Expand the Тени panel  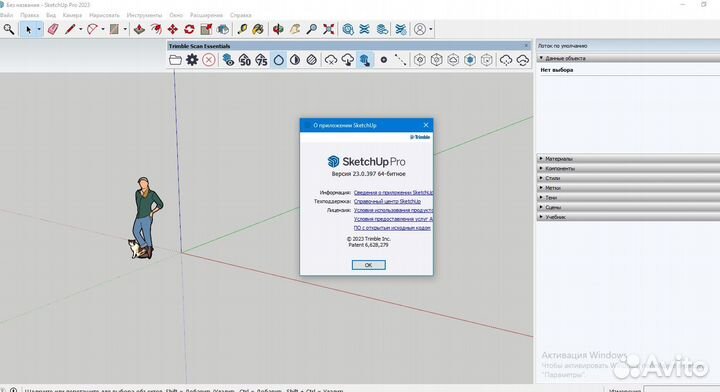(x=628, y=197)
